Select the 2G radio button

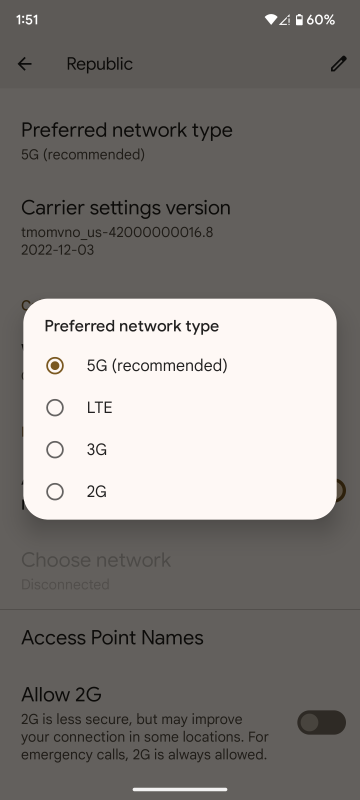pos(55,492)
